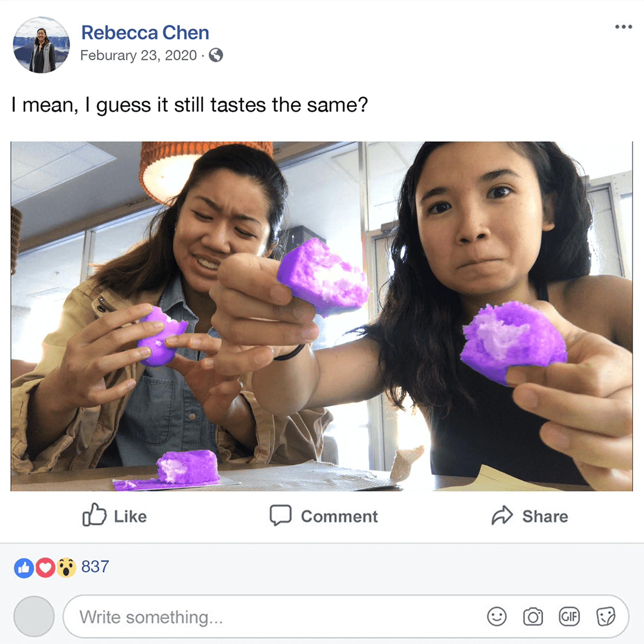This screenshot has width=644, height=644.
Task: Open the emoji smiley picker
Action: [497, 616]
